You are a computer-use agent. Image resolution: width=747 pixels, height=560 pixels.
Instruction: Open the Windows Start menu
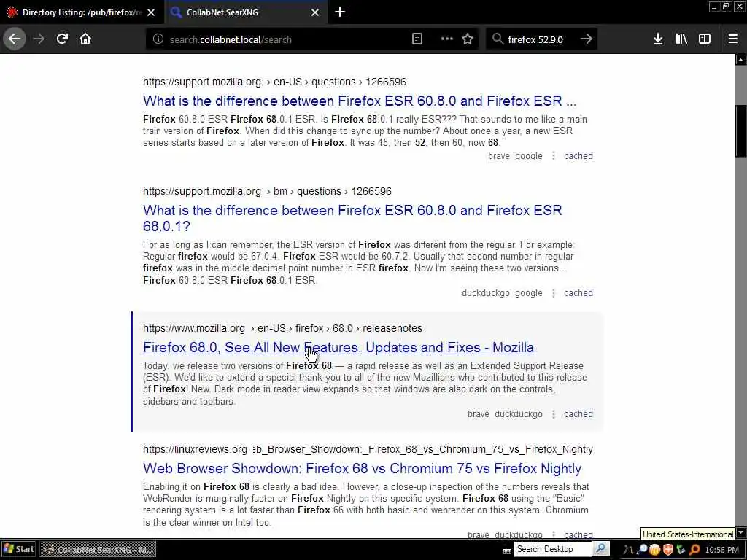pyautogui.click(x=18, y=549)
